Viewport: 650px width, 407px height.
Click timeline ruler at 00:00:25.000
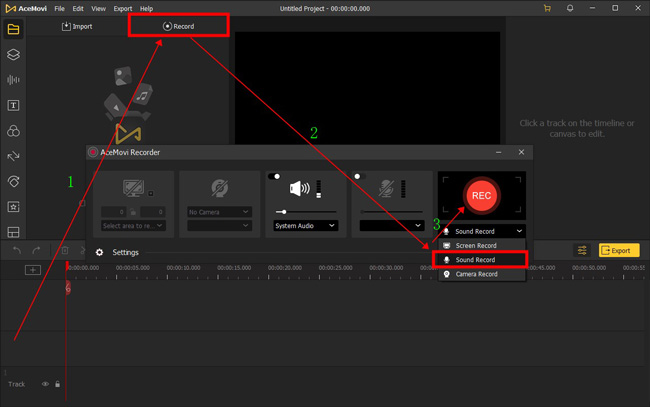[335, 268]
